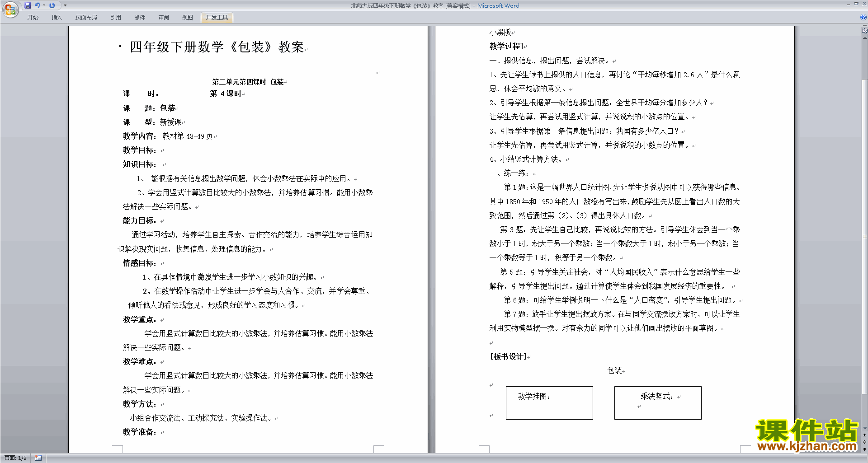
Task: Click the heading 能力目标:
Action: tap(140, 220)
